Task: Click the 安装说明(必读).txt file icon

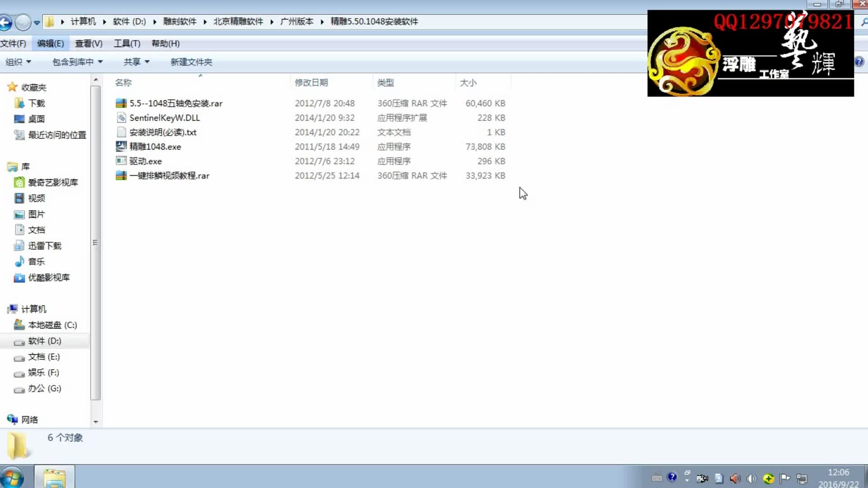Action: click(121, 132)
